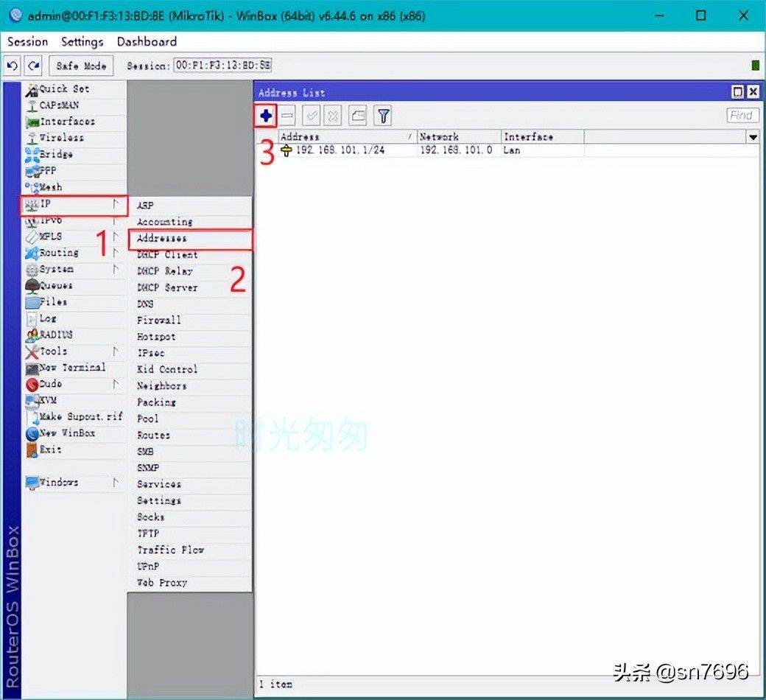The image size is (766, 700).
Task: Expand the Windows submenu in the sidebar
Action: point(74,483)
